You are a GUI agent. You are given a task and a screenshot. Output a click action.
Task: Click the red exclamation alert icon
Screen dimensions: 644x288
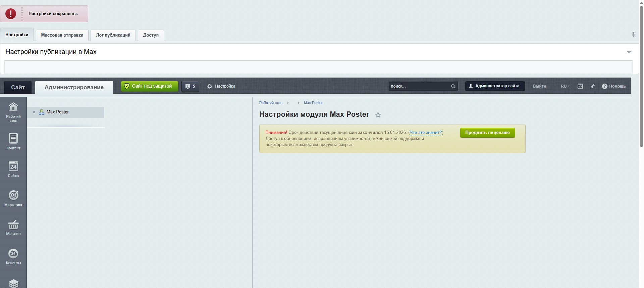11,14
